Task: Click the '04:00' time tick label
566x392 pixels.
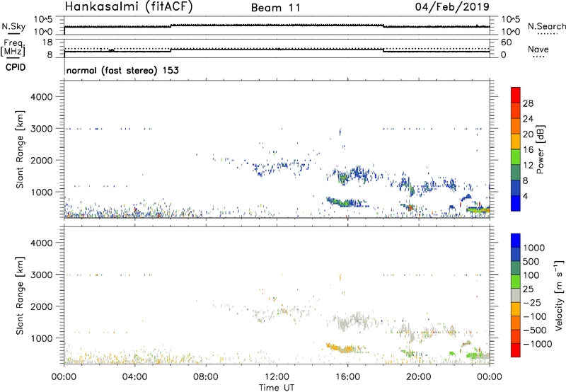Action: click(x=135, y=377)
